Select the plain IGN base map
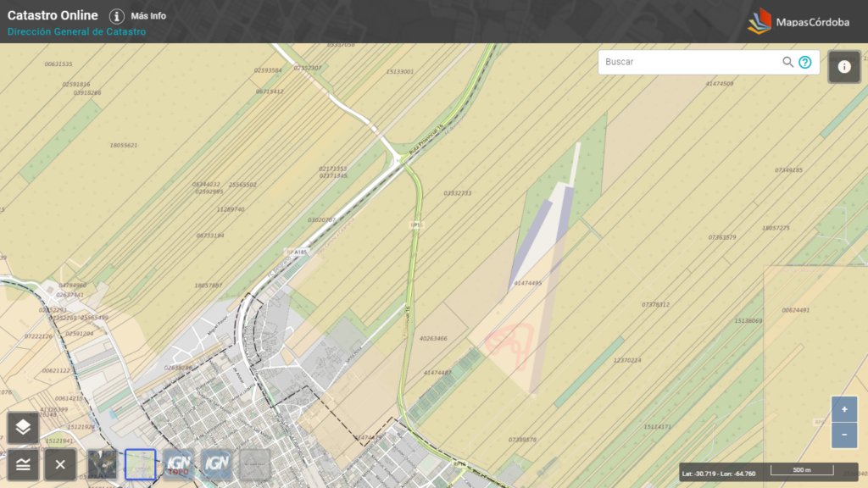Viewport: 868px width, 488px height. pyautogui.click(x=216, y=464)
